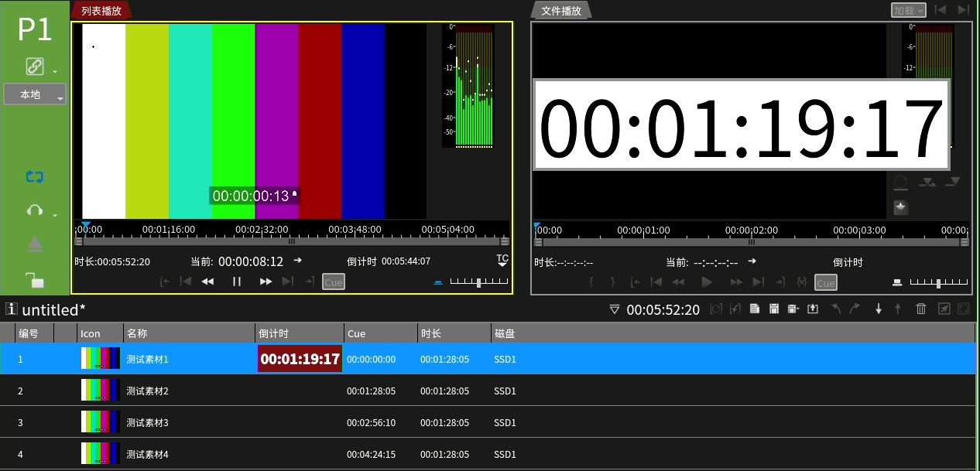Click Cue button in file player
The height and width of the screenshot is (471, 980).
[826, 283]
